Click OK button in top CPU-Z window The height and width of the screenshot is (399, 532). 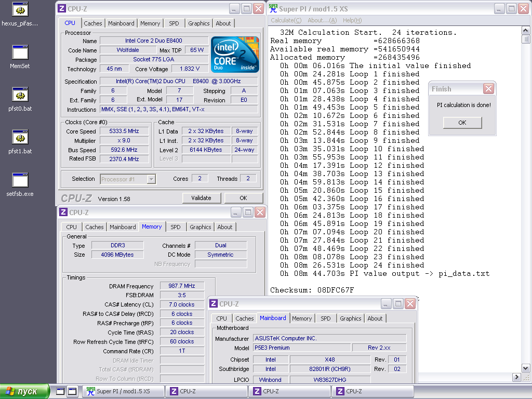pos(243,198)
